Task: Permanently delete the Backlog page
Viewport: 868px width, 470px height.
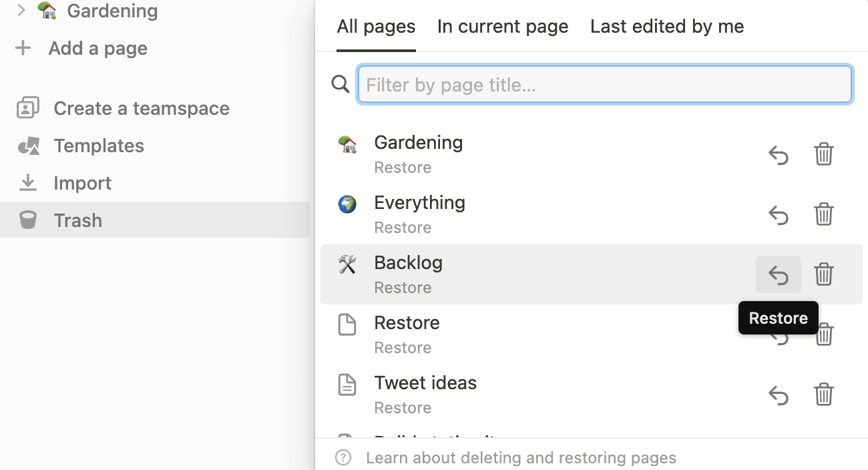Action: [x=823, y=274]
